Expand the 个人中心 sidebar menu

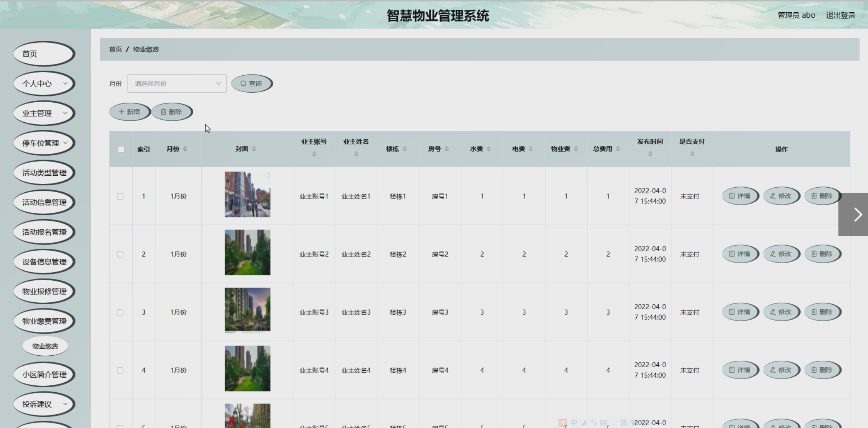click(44, 83)
